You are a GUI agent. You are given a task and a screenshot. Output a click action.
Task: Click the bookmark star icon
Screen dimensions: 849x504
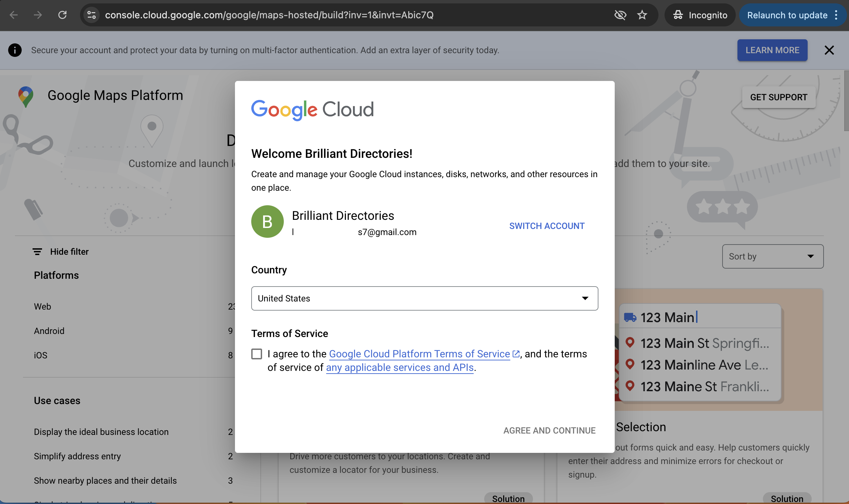click(642, 15)
